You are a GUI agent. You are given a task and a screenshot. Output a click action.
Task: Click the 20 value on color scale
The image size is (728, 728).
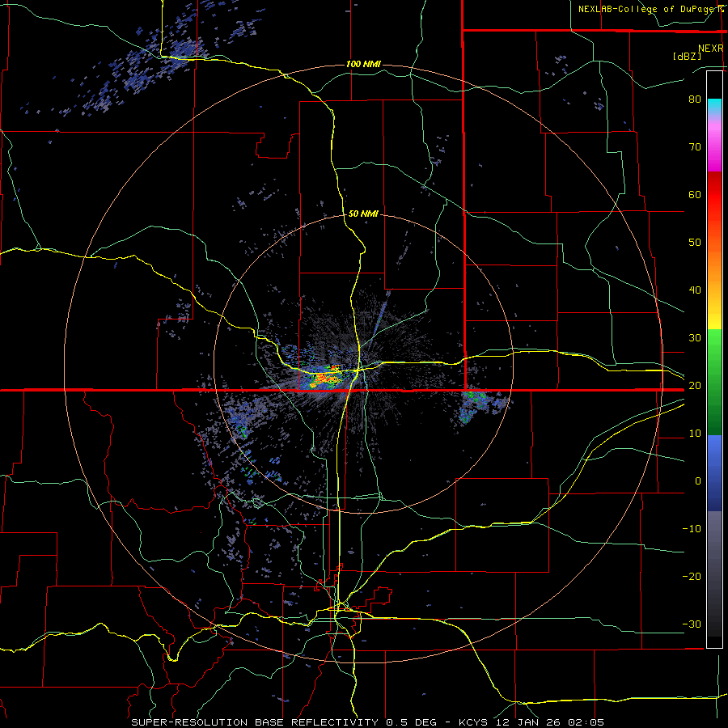click(695, 386)
